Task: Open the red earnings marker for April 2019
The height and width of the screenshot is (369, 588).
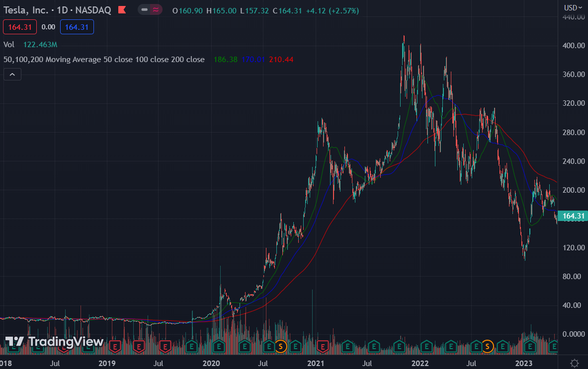Action: (x=139, y=347)
